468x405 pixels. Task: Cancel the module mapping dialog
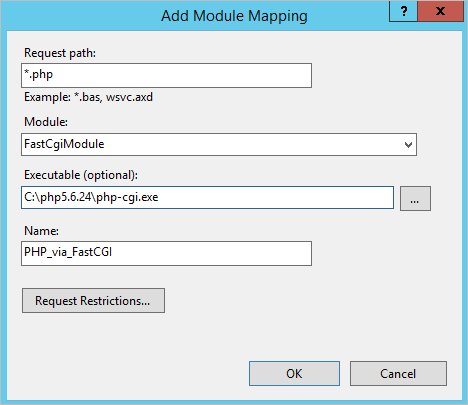pos(398,373)
